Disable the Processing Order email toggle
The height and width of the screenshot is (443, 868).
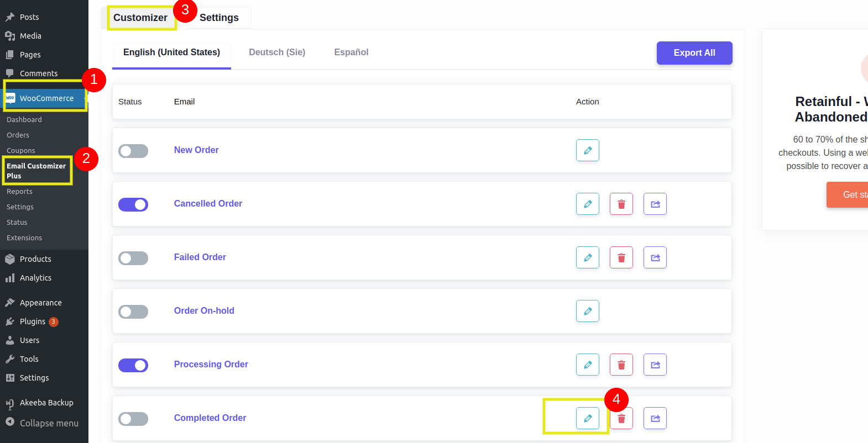(x=133, y=366)
